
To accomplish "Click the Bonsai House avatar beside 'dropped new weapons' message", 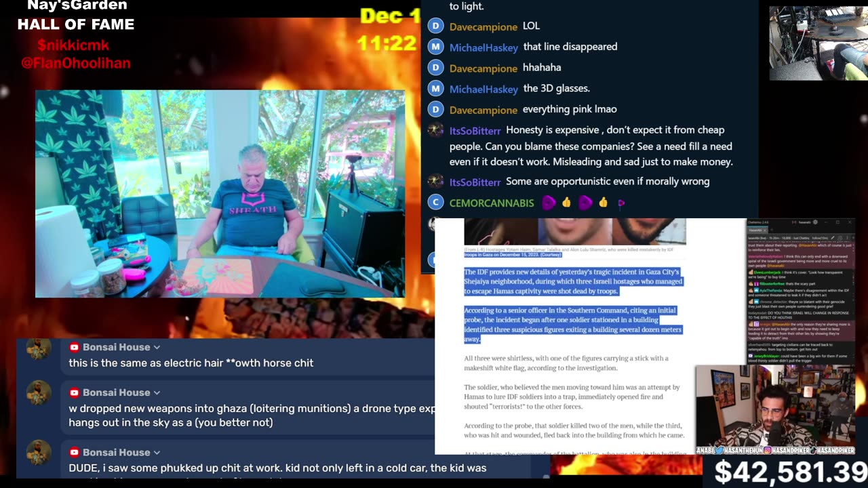I will (x=39, y=394).
